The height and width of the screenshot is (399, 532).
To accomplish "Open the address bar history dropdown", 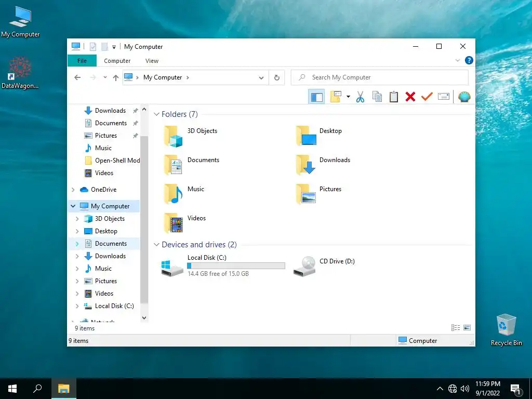I will click(x=261, y=78).
